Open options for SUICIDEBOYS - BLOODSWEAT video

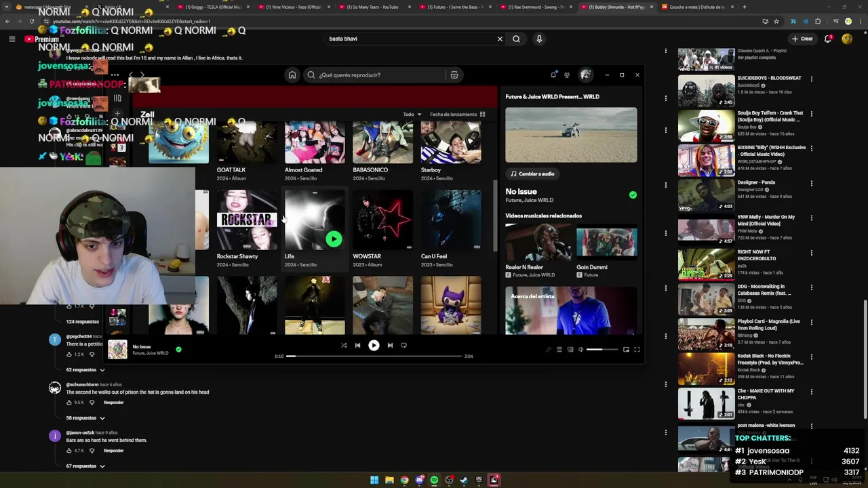pos(812,79)
